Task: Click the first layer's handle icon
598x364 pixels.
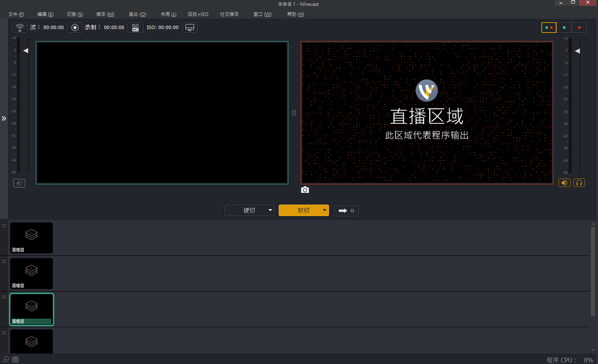Action: click(x=4, y=226)
